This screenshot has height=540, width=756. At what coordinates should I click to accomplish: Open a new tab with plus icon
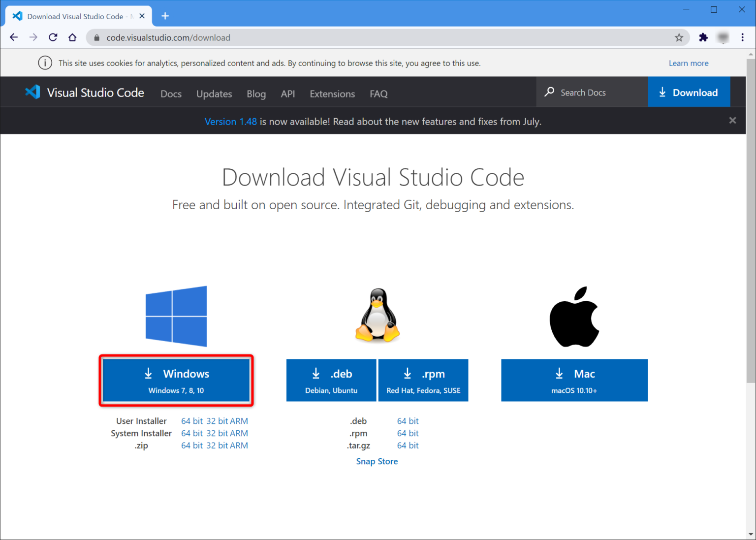click(x=165, y=16)
